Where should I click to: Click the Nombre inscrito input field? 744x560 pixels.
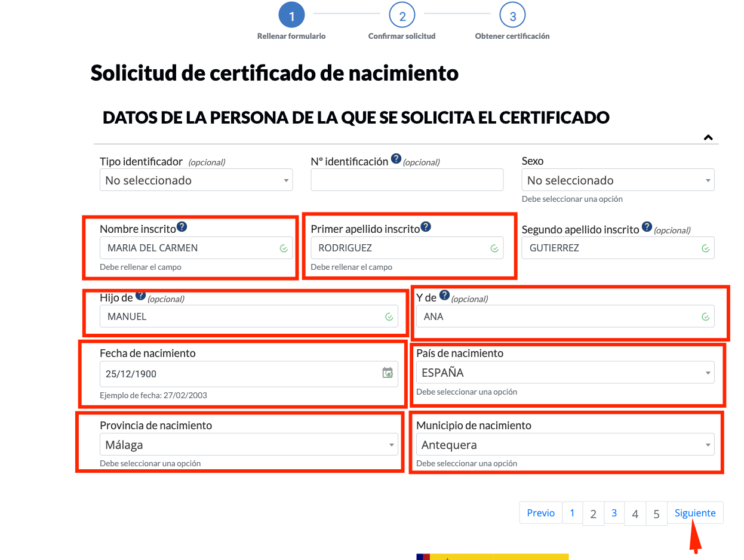tap(196, 248)
